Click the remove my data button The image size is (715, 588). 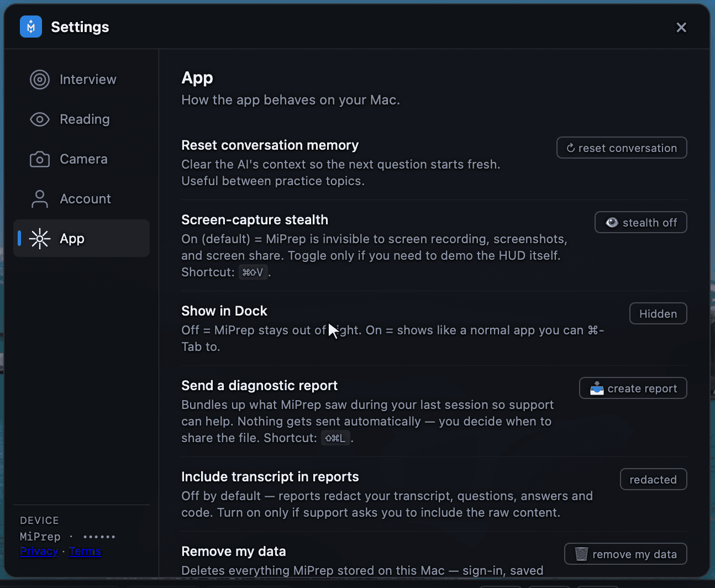pyautogui.click(x=625, y=554)
